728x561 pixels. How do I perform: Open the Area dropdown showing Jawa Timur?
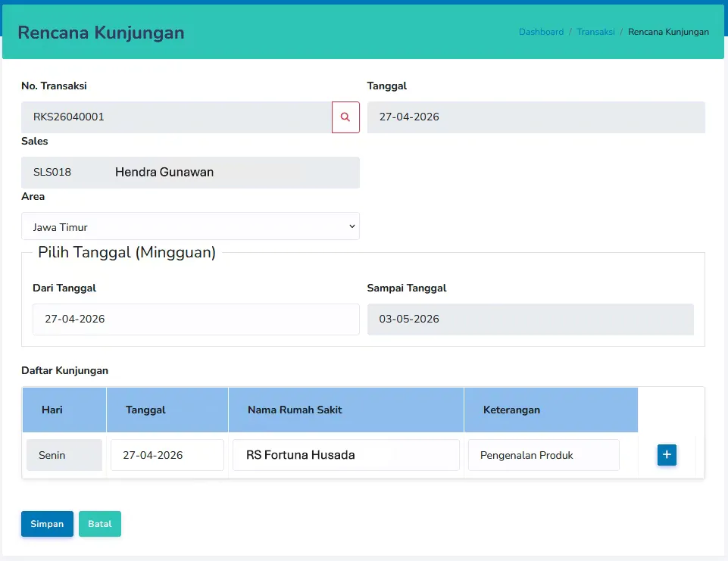point(190,226)
